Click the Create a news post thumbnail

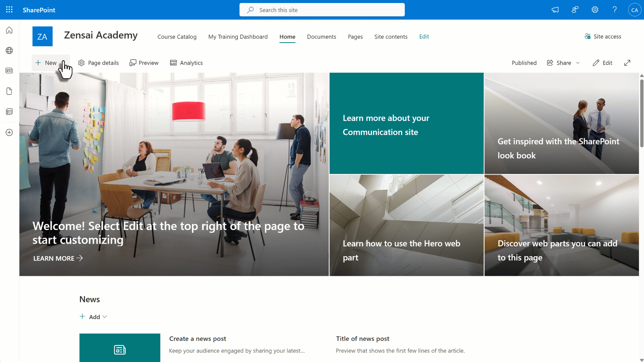pyautogui.click(x=120, y=348)
